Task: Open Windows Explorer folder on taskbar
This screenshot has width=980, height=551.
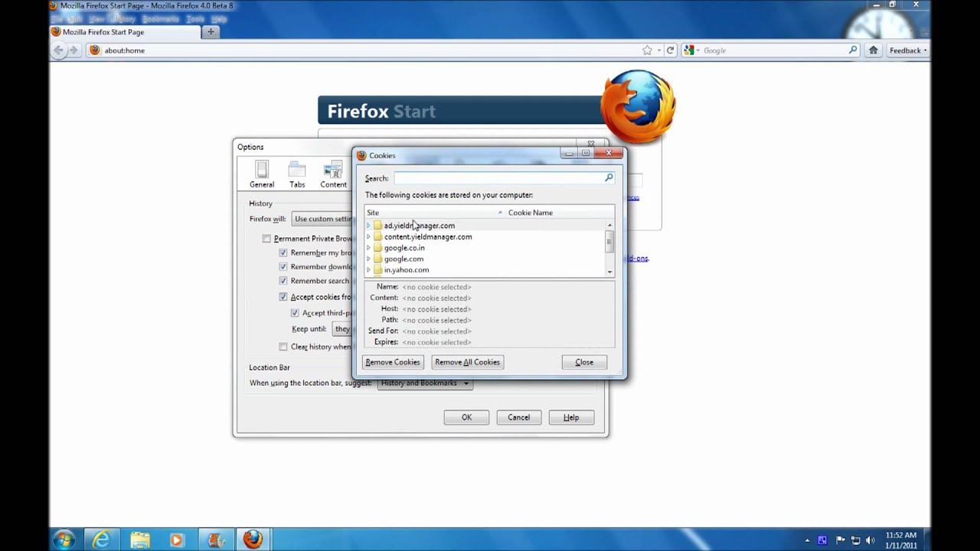Action: (x=139, y=540)
